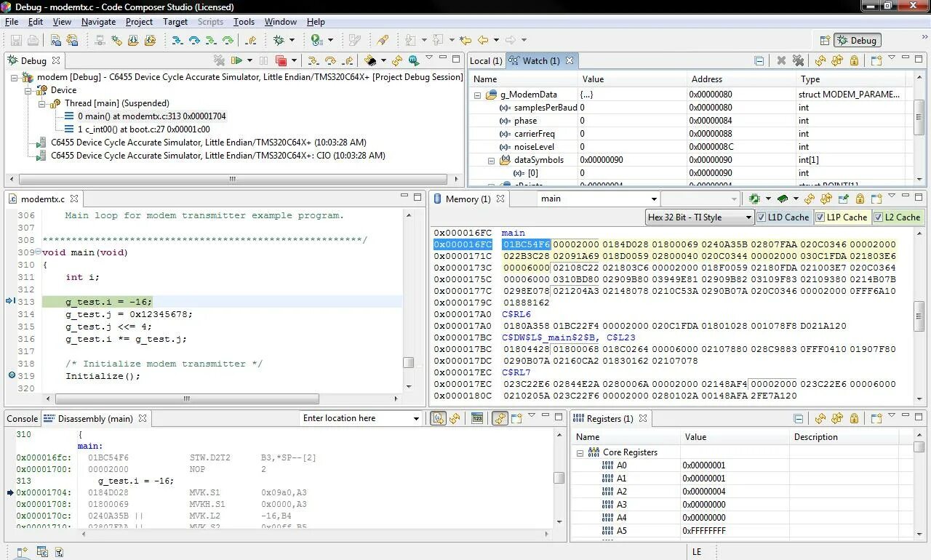Click the green bug Debug launch icon
The image size is (931, 560).
(x=279, y=41)
